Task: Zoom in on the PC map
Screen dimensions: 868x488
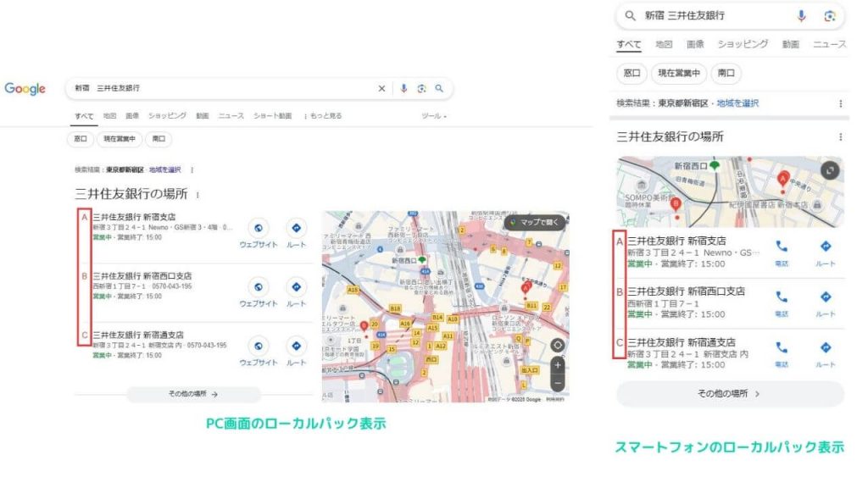Action: point(558,366)
